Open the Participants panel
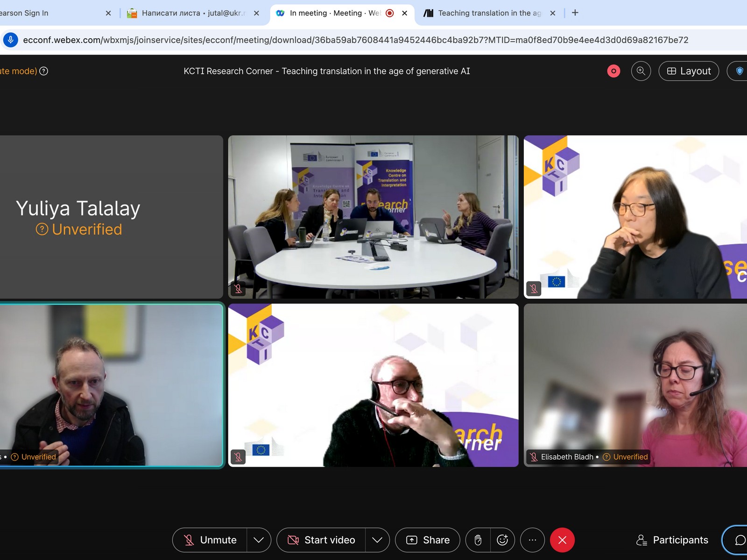 click(x=672, y=540)
